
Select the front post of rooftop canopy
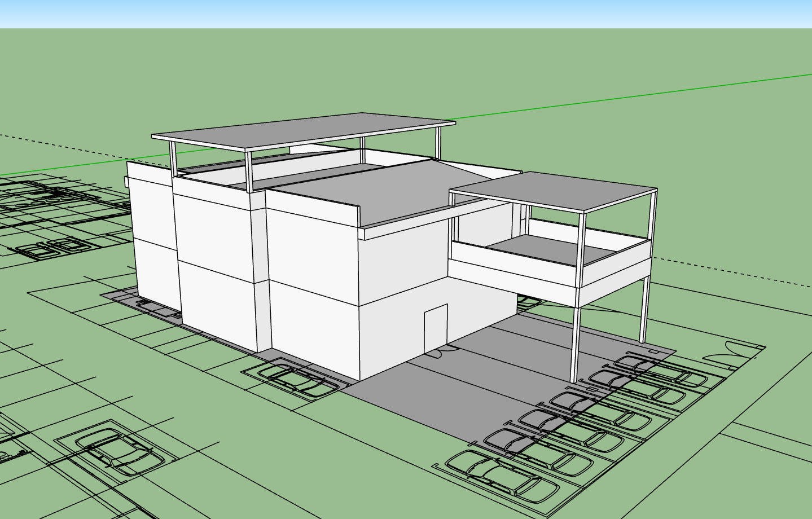point(248,172)
